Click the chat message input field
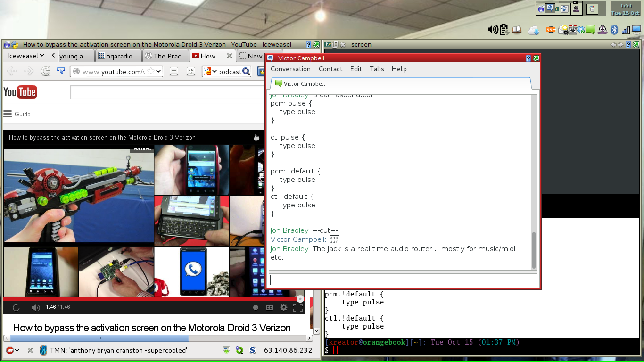Image resolution: width=644 pixels, height=362 pixels. (403, 280)
